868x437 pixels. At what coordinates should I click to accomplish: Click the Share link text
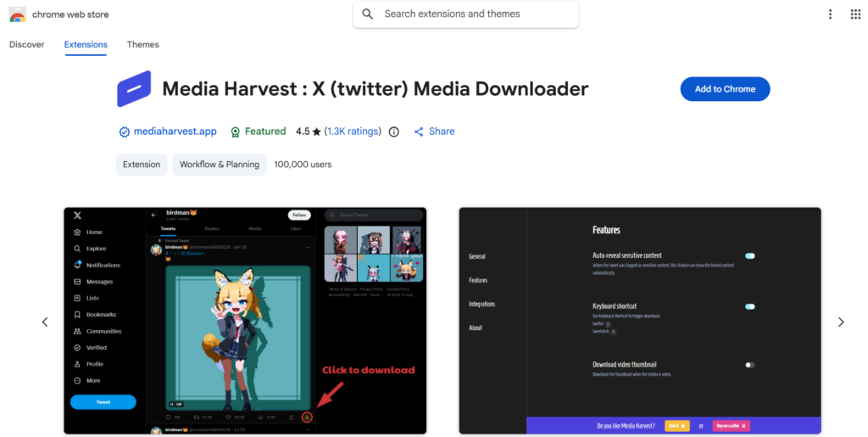pyautogui.click(x=442, y=132)
